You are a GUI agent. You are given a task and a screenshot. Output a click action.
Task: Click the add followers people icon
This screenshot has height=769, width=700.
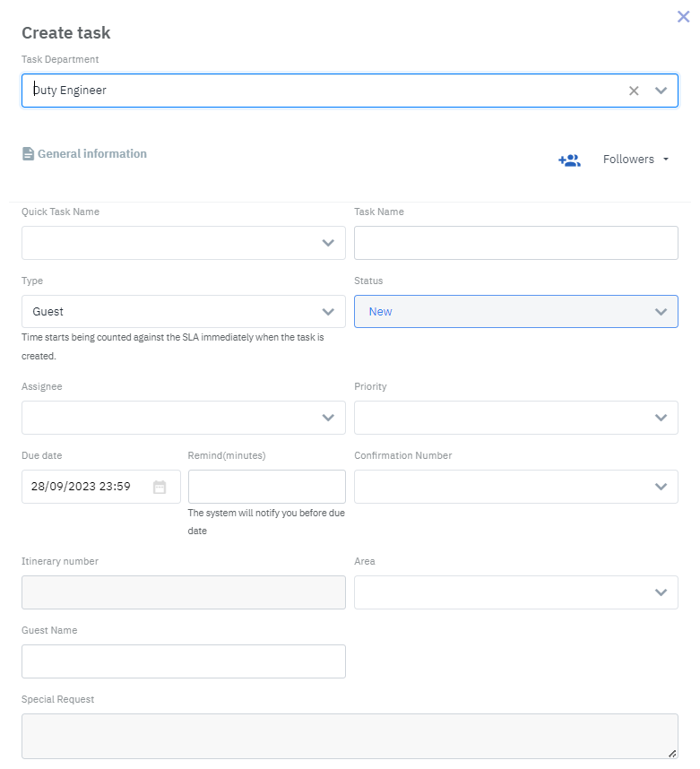click(x=569, y=160)
